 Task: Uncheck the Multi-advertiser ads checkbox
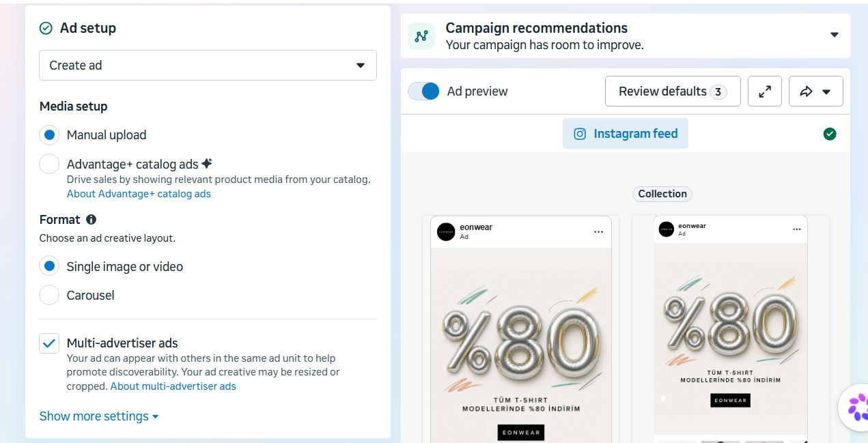click(x=49, y=343)
